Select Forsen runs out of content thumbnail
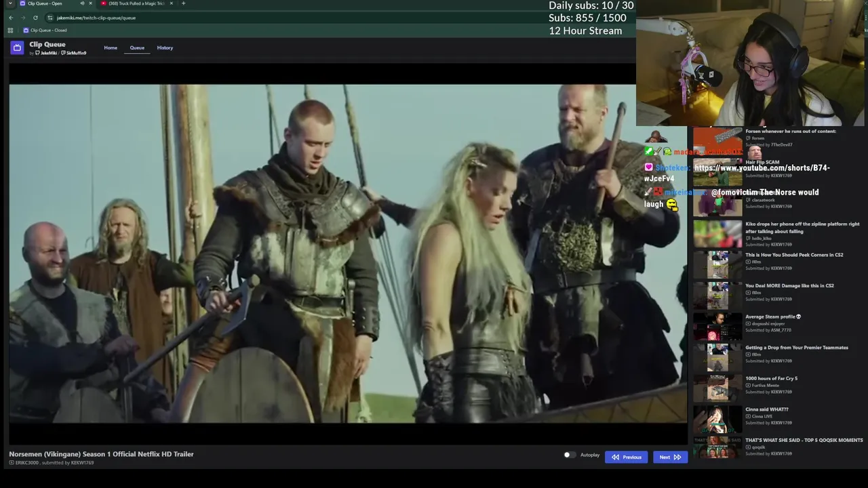The image size is (868, 488). [x=717, y=141]
